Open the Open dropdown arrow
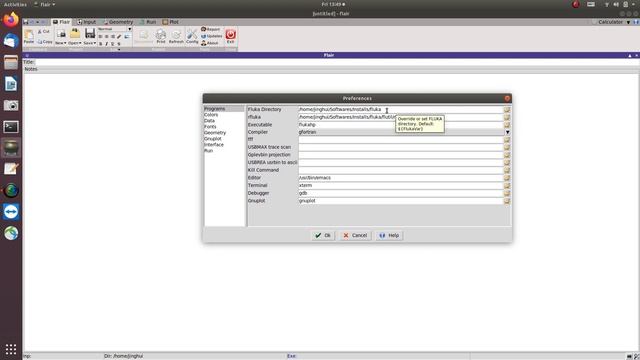640x360 pixels. click(x=80, y=43)
